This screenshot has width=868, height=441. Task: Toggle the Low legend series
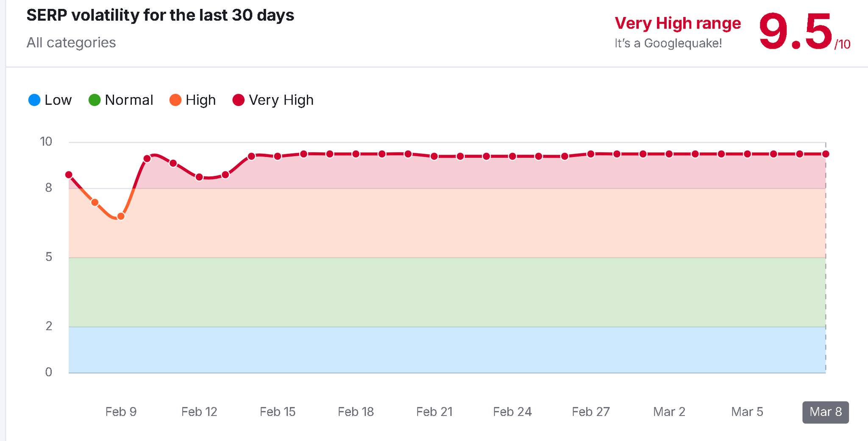pos(50,100)
